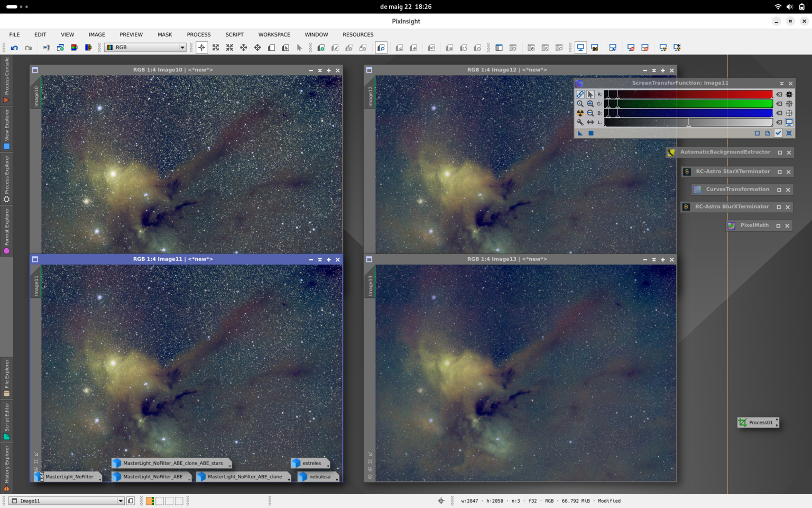812x508 pixels.
Task: Select the Zoom to Fit toolbar icon
Action: point(216,48)
